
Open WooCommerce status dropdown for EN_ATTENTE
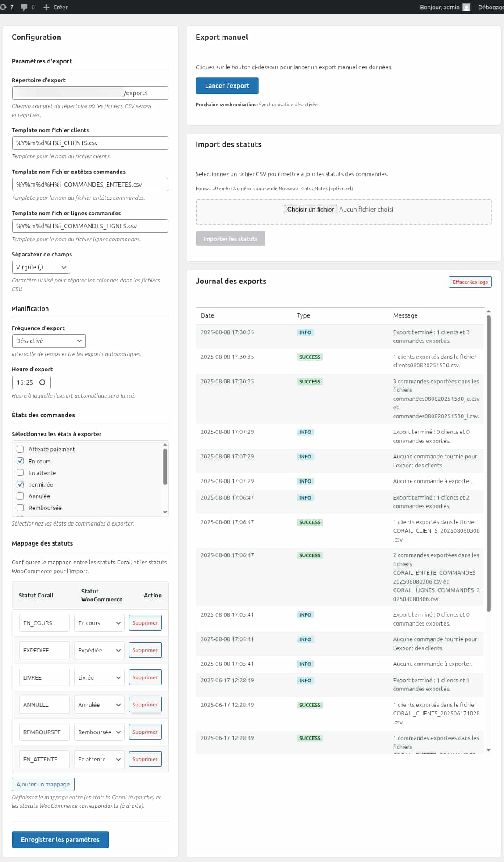click(99, 759)
